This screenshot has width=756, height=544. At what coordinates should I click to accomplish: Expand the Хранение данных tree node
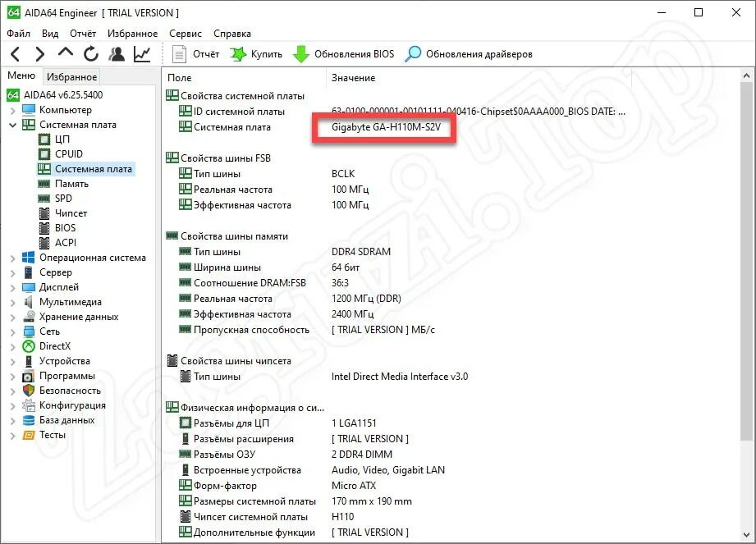(12, 317)
